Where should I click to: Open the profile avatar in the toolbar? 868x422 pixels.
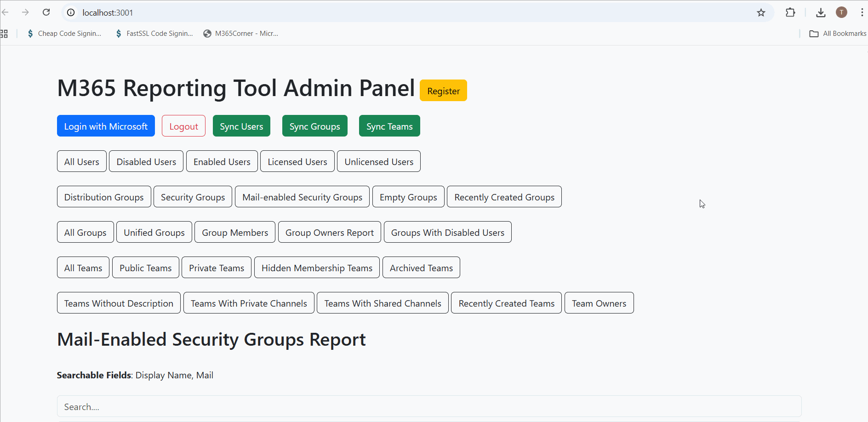[x=841, y=12]
